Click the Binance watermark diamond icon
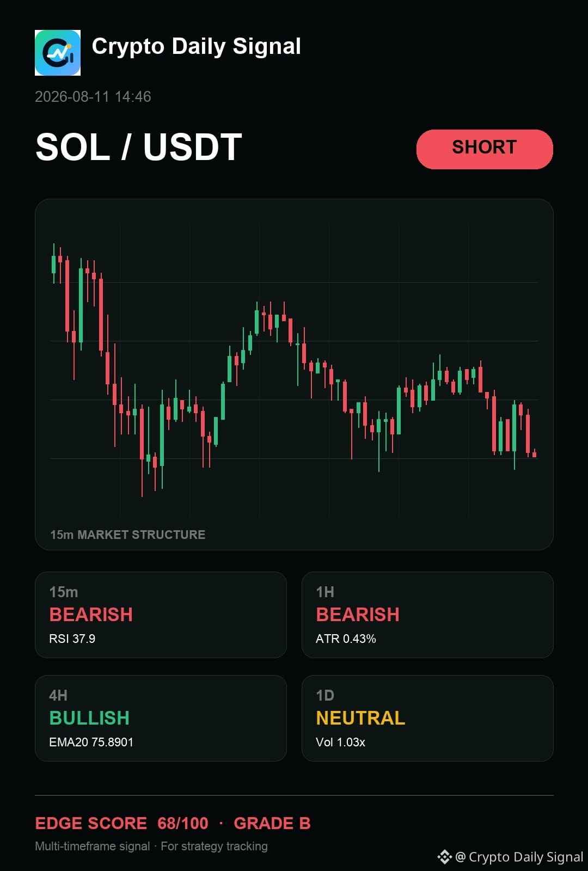 tap(445, 857)
